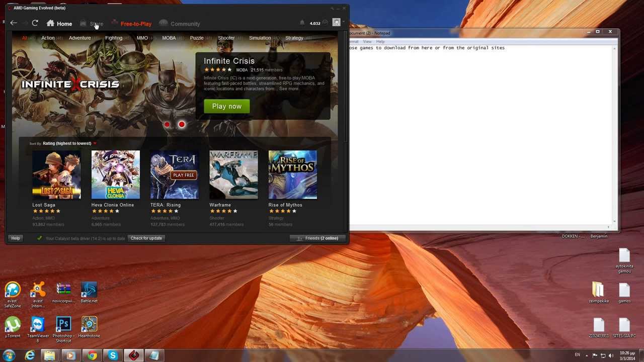644x362 pixels.
Task: Filter games by MOBA genre
Action: [x=173, y=38]
